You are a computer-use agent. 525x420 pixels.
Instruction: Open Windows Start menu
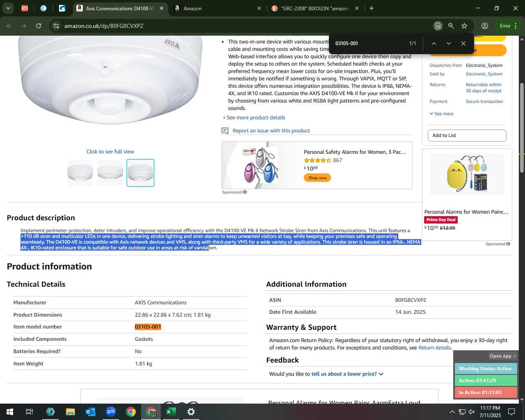[10, 412]
